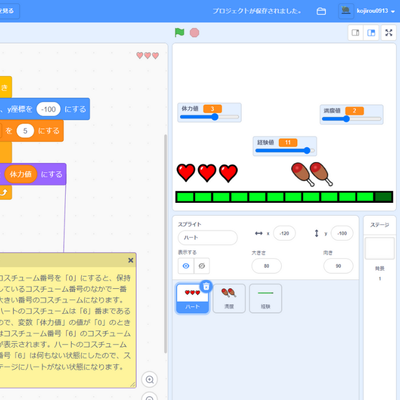Screen dimensions: 400x400
Task: Select the 満腹 meat sprite thumbnail
Action: pos(229,298)
